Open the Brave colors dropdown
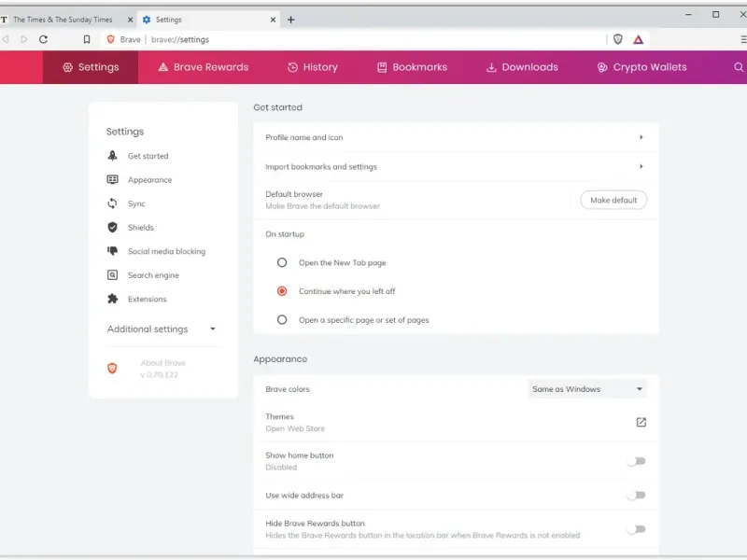 587,389
